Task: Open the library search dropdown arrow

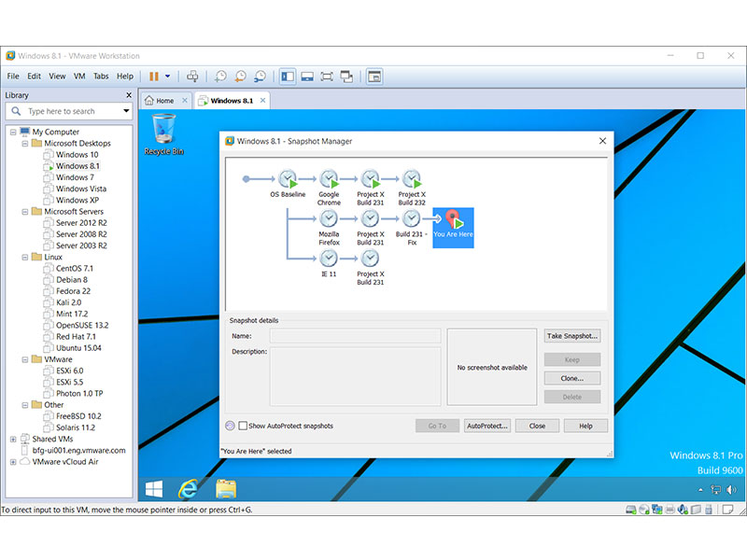Action: (x=126, y=111)
